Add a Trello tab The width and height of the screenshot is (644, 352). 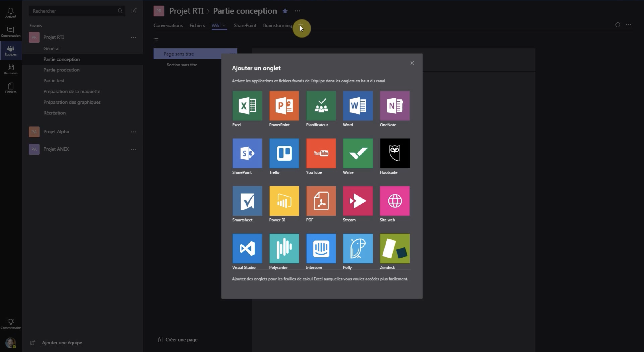tap(284, 153)
